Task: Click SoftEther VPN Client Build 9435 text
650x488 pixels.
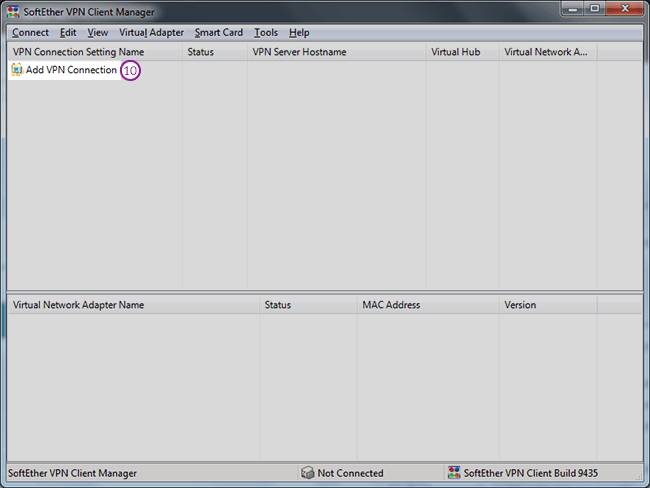Action: 531,473
